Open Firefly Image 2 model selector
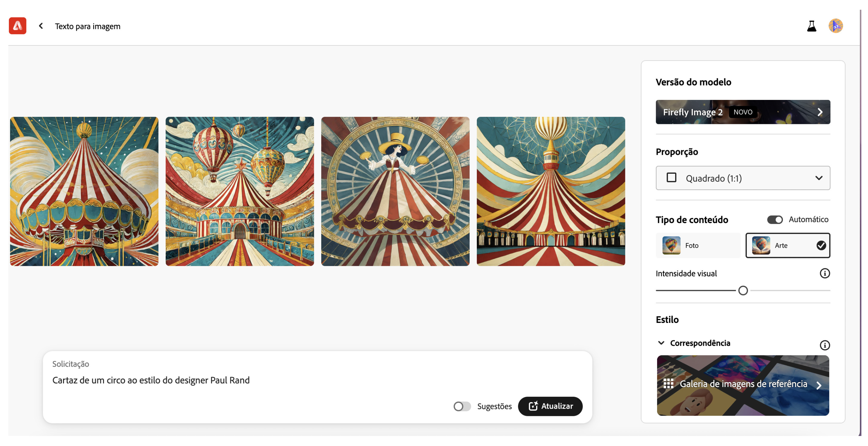 pyautogui.click(x=743, y=112)
